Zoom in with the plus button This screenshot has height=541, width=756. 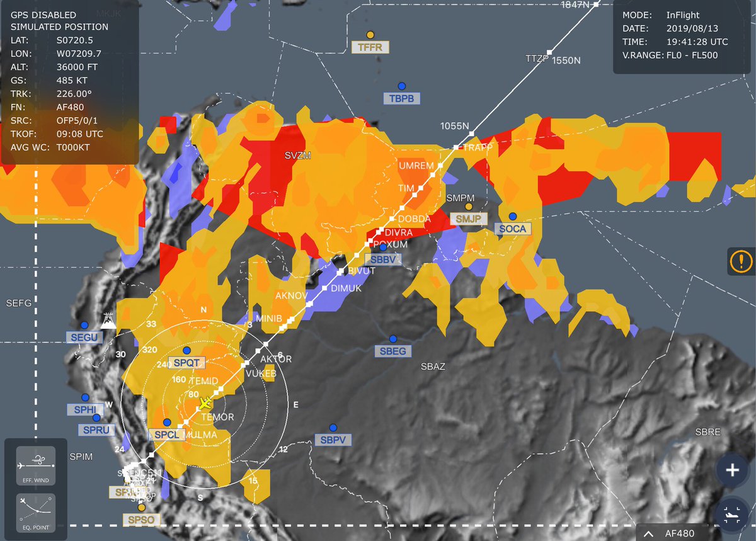731,470
